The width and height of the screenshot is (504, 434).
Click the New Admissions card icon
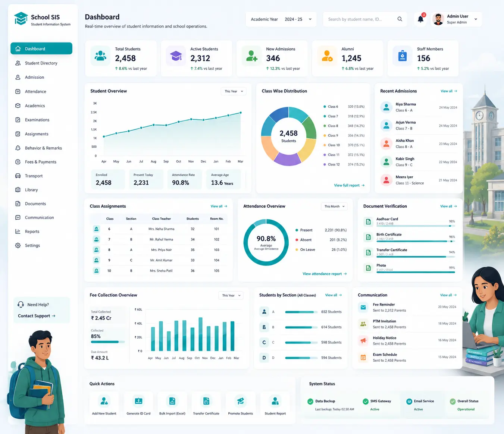[x=252, y=56]
